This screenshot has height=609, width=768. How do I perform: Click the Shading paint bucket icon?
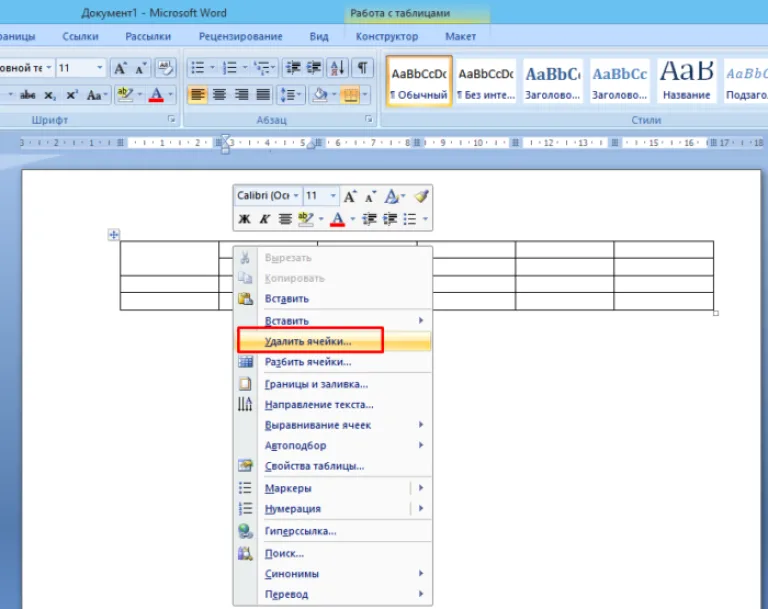point(320,95)
